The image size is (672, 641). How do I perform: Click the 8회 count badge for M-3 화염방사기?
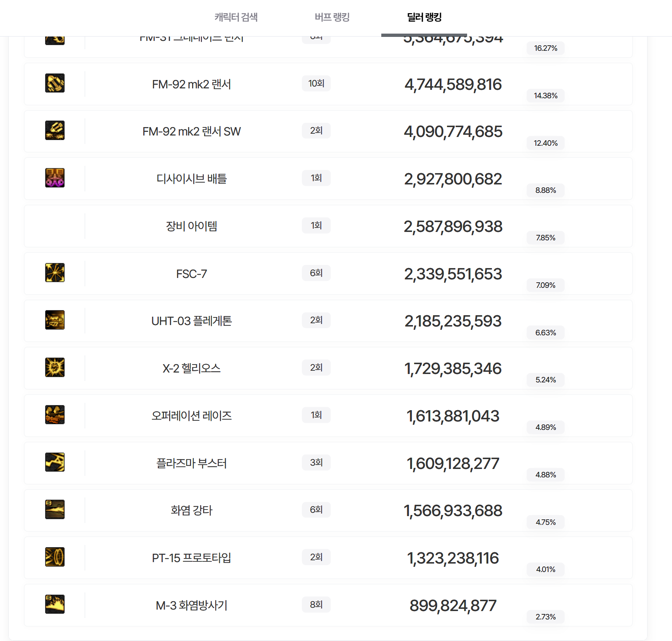316,604
